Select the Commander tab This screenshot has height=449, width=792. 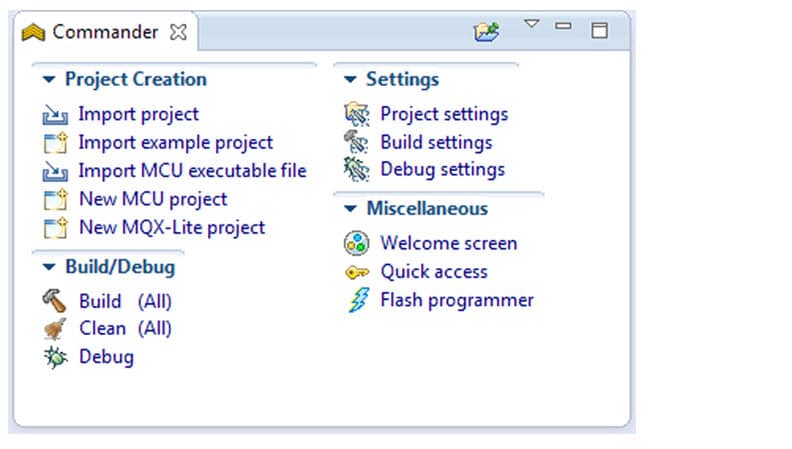104,32
